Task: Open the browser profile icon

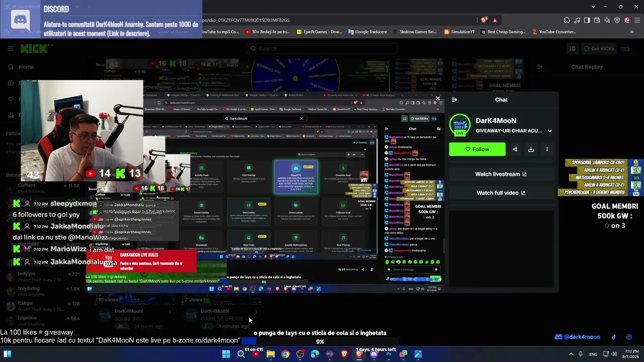Action: click(627, 20)
